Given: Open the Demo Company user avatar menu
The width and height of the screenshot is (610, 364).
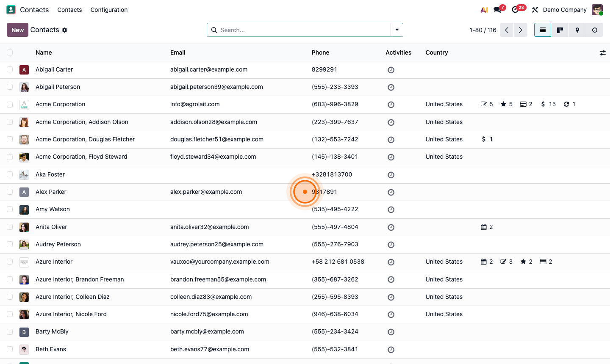Looking at the screenshot, I should click(x=597, y=9).
